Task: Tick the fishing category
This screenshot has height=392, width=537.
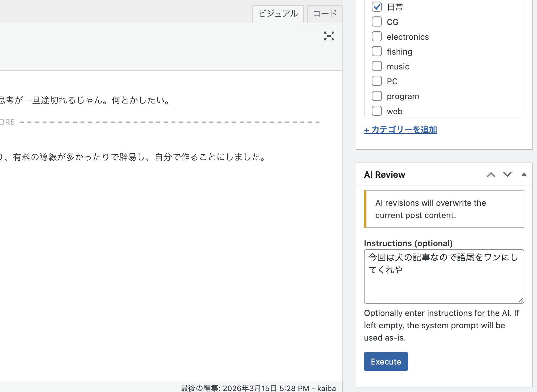Action: [377, 51]
